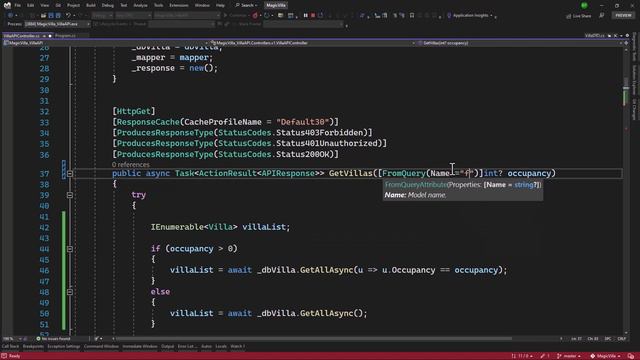Open the Build menu
The width and height of the screenshot is (640, 360).
(x=91, y=5)
